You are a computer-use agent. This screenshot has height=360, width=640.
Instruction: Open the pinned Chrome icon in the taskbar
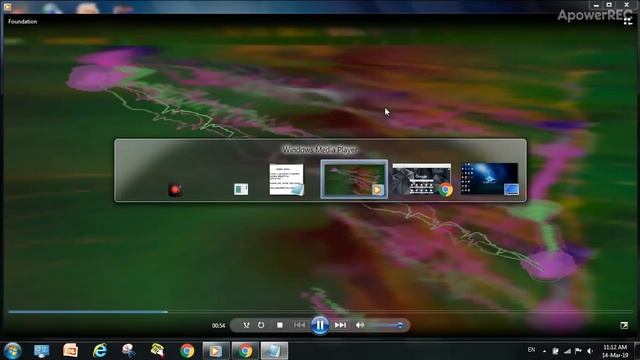(x=187, y=351)
